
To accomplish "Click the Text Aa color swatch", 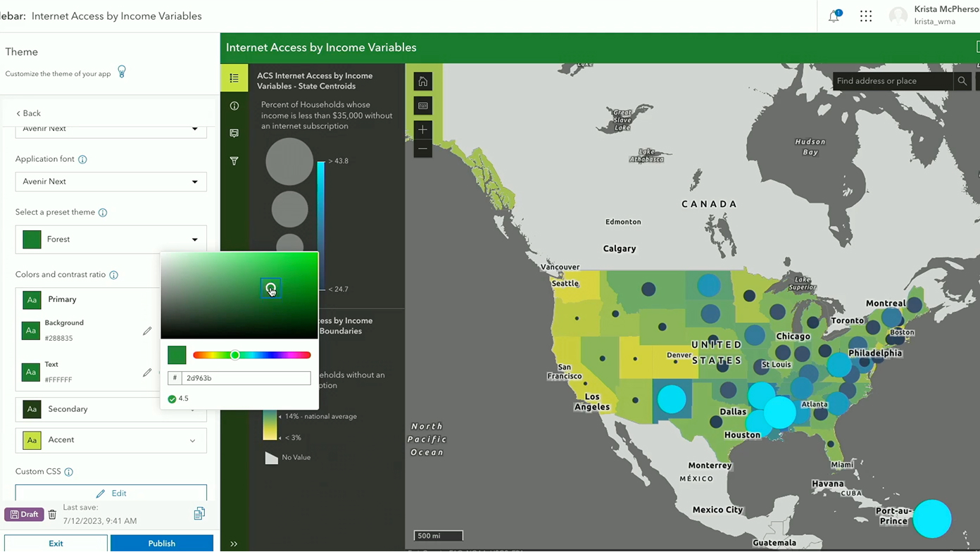I will pos(31,372).
